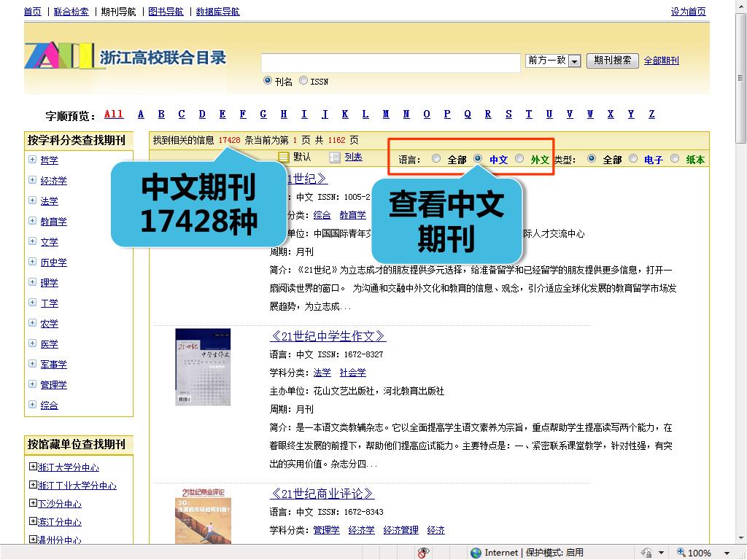Viewport: 747px width, 560px height.
Task: Click 21世纪商业评论 cover thumbnail
Action: [203, 516]
